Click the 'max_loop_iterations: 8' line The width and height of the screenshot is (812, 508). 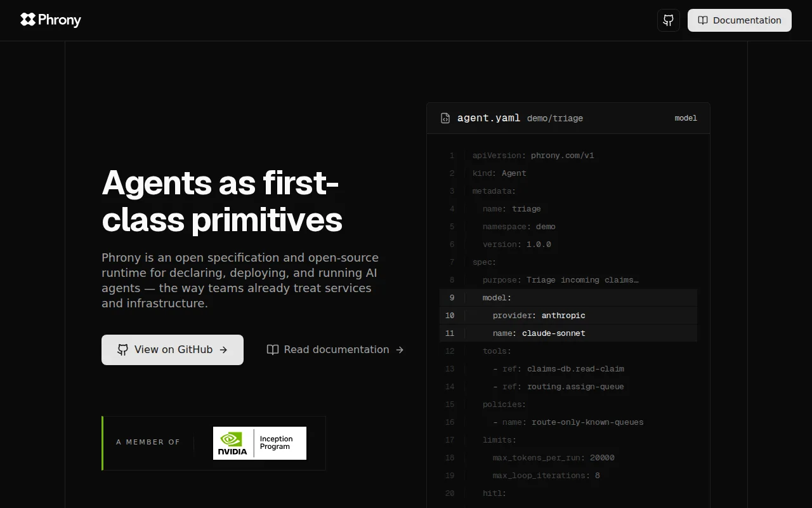pyautogui.click(x=568, y=476)
